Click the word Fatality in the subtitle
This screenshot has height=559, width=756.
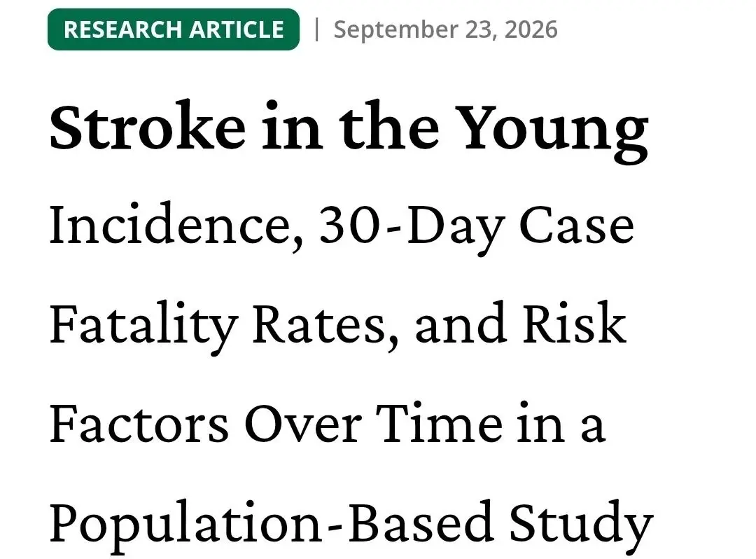click(x=143, y=327)
